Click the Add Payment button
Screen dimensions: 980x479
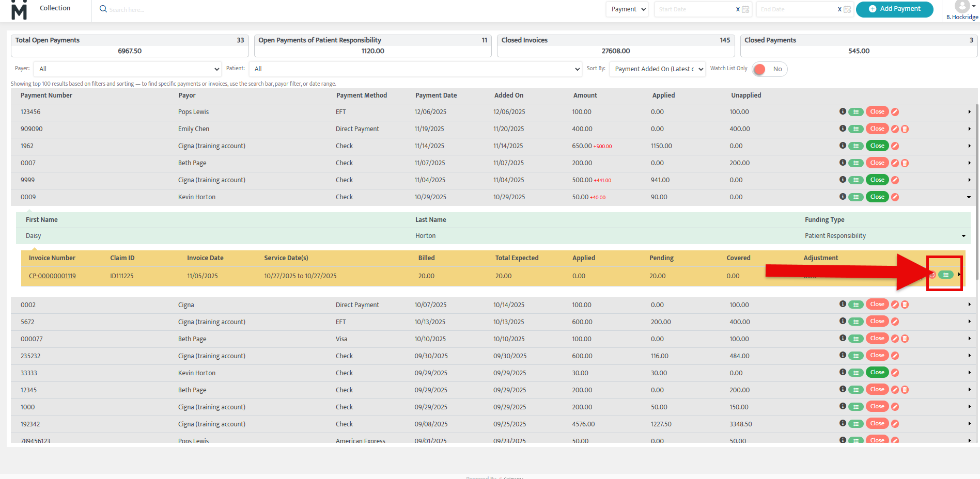point(894,9)
